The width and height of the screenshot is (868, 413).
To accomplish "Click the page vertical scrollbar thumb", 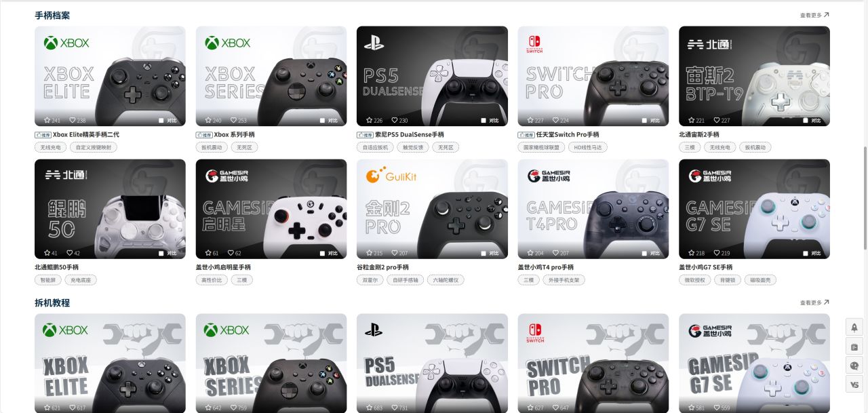I will coord(865,197).
